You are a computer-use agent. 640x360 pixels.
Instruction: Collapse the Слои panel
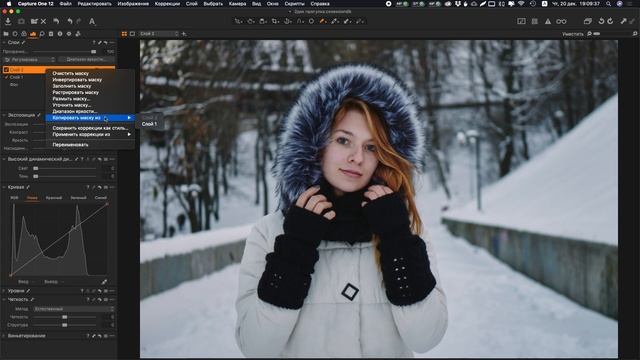(4, 42)
